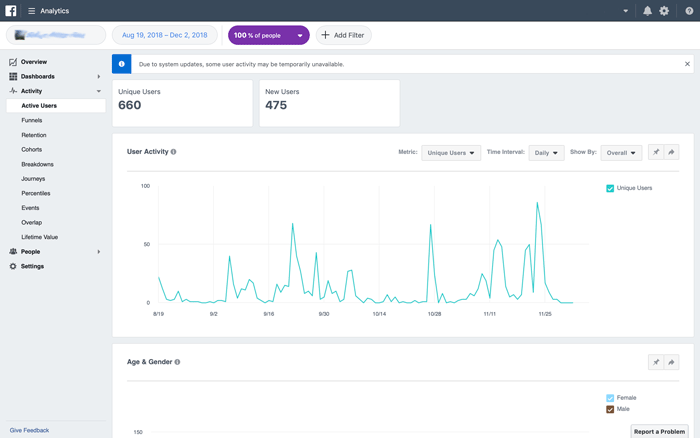Click the help question mark icon
700x438 pixels.
point(689,11)
